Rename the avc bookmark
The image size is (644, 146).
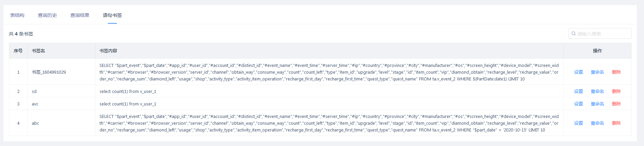[x=597, y=104]
